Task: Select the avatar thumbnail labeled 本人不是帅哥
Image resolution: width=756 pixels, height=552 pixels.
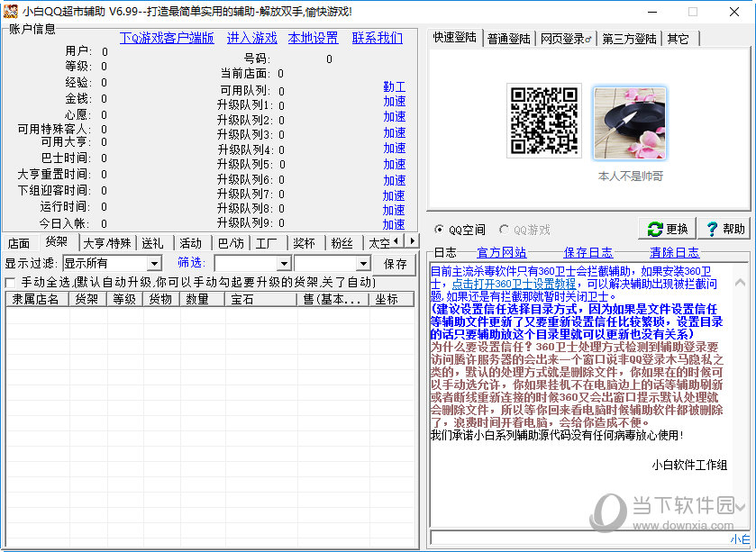Action: coord(630,123)
